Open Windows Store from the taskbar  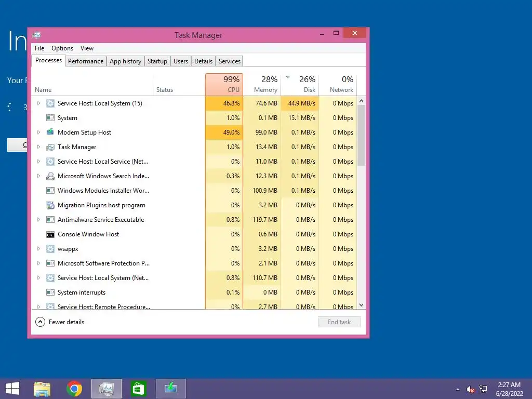click(x=138, y=389)
